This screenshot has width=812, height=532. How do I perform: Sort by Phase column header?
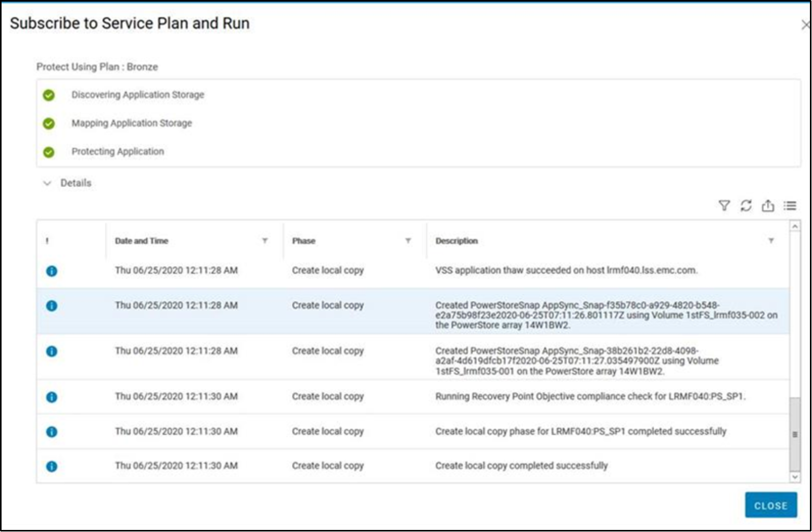pos(303,241)
